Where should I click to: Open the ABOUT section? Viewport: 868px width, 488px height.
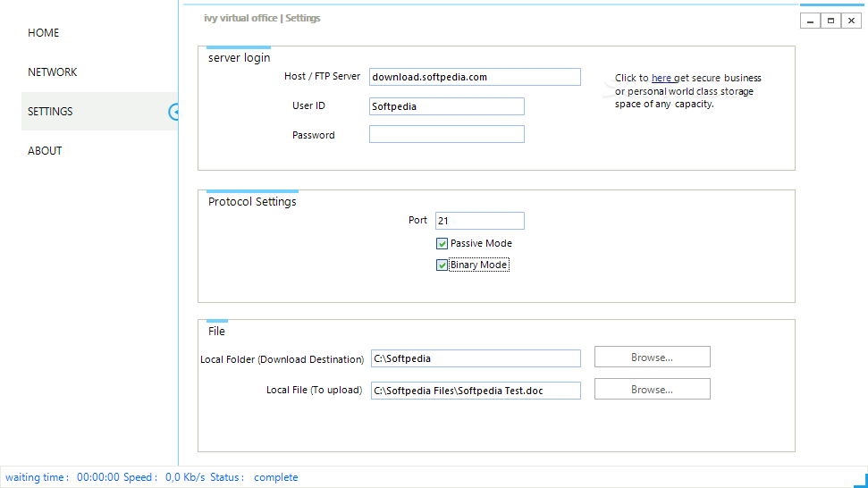click(x=45, y=150)
